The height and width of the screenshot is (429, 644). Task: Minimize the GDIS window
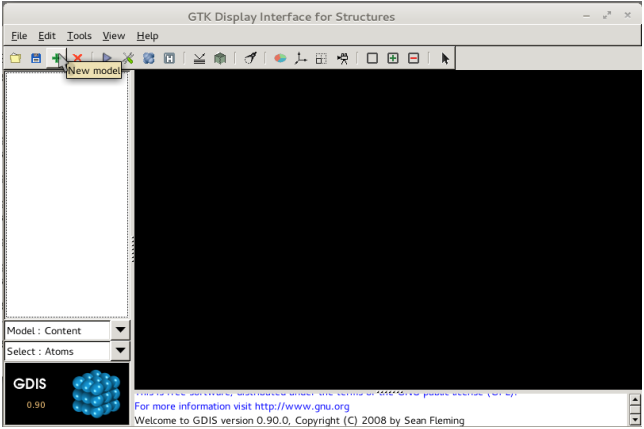tap(586, 16)
